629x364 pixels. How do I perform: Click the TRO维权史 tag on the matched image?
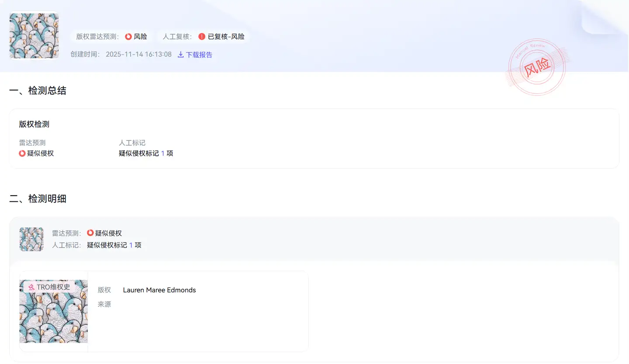[x=49, y=287]
